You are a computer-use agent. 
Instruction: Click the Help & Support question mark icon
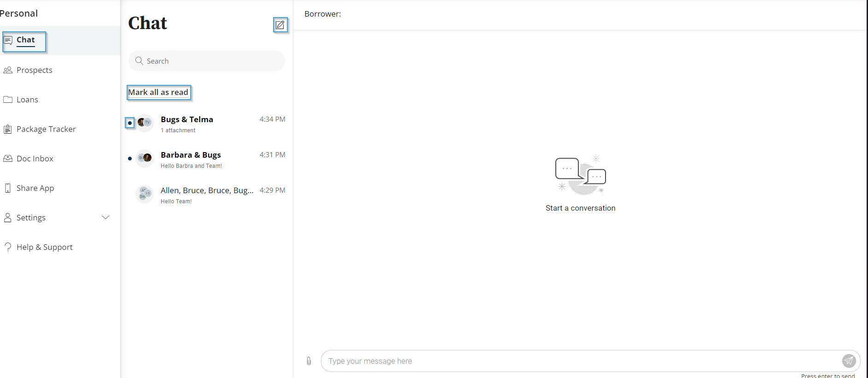coord(8,247)
